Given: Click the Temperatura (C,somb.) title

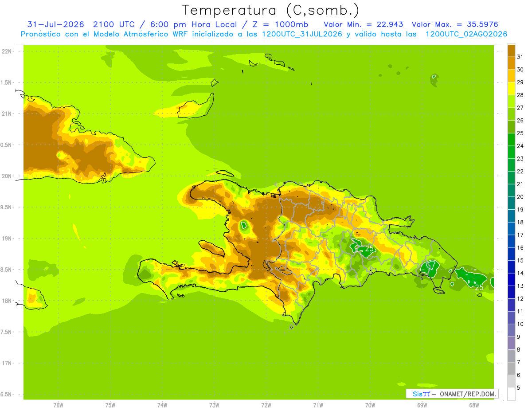Looking at the screenshot, I should [x=271, y=10].
